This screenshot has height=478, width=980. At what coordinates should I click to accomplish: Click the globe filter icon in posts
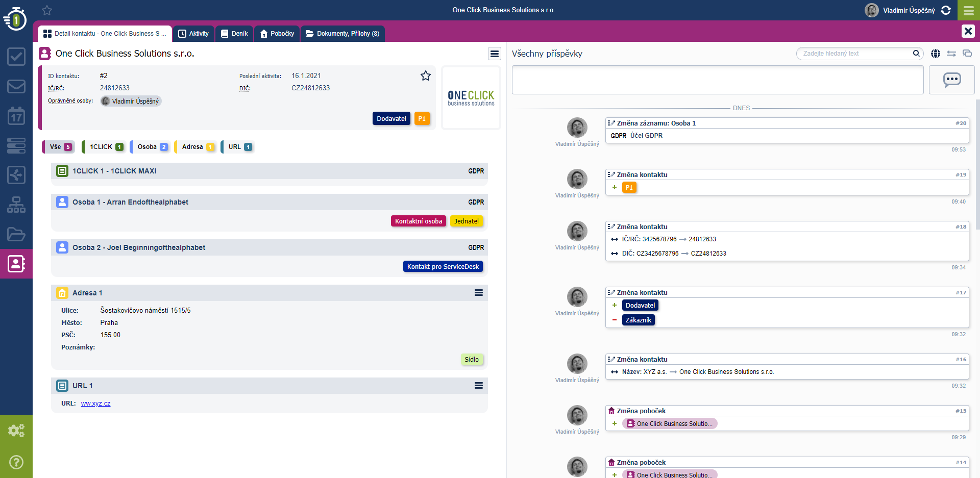(936, 54)
